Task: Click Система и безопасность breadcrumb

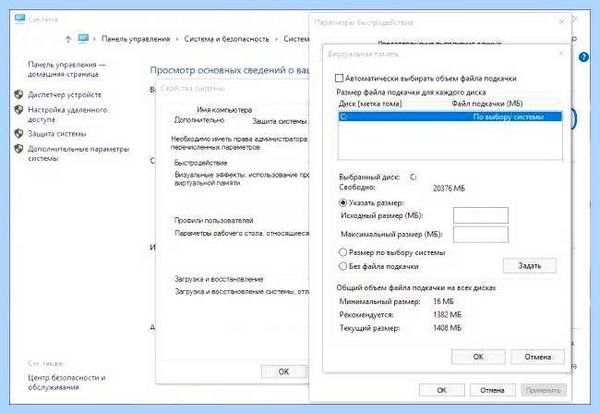Action: click(227, 39)
